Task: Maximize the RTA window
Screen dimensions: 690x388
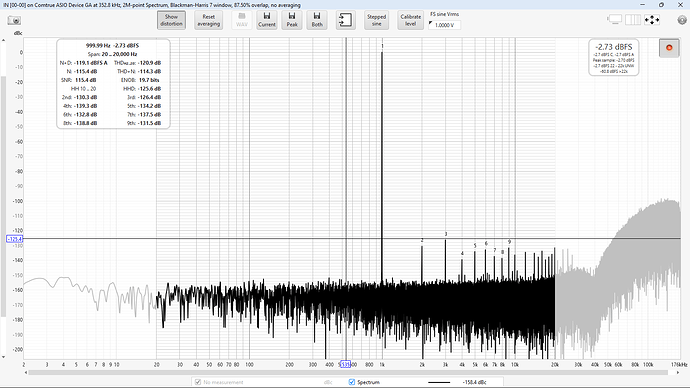Action: click(x=661, y=4)
